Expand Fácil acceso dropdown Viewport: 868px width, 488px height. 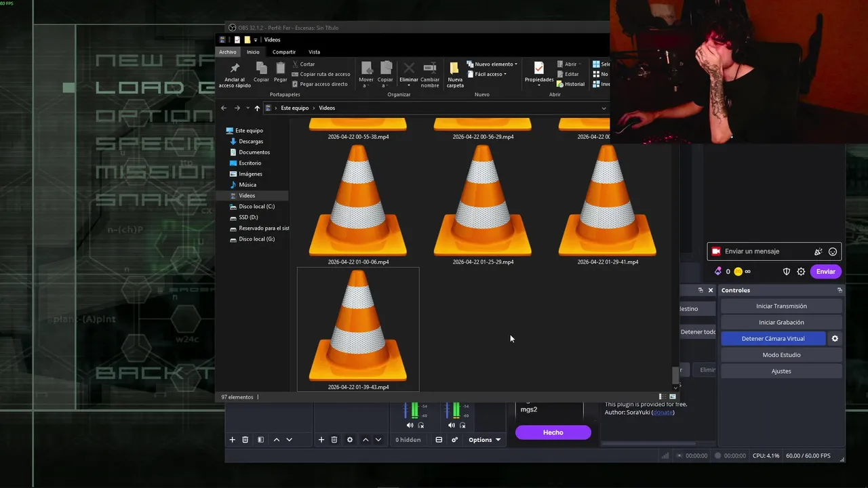click(487, 74)
